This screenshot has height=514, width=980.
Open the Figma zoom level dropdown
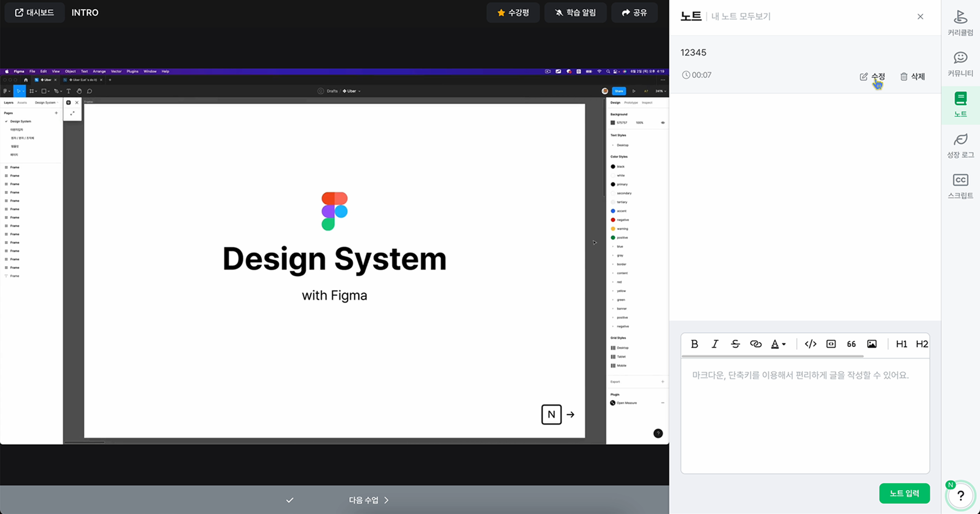[x=660, y=91]
